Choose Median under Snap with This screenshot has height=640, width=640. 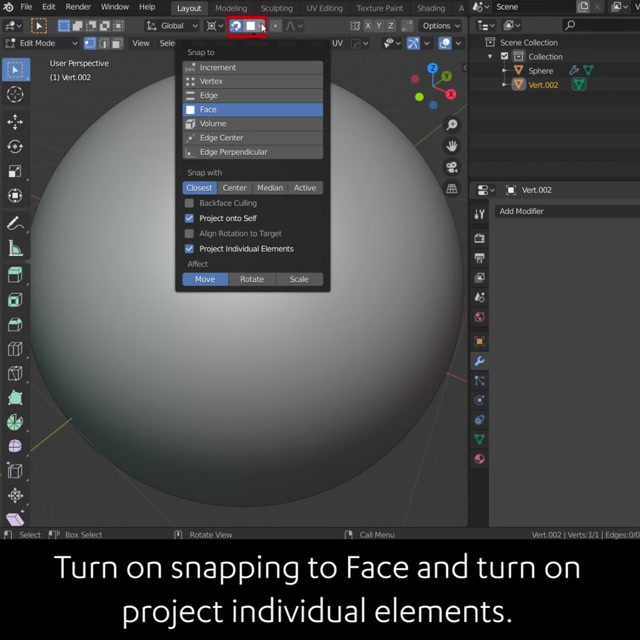[x=270, y=188]
